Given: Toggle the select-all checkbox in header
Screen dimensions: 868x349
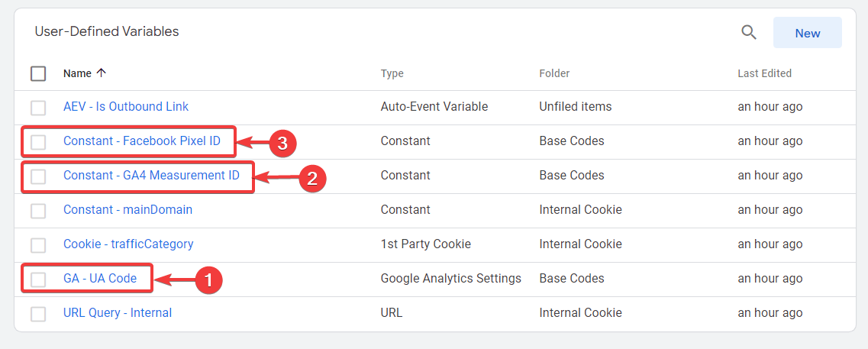Looking at the screenshot, I should [38, 73].
